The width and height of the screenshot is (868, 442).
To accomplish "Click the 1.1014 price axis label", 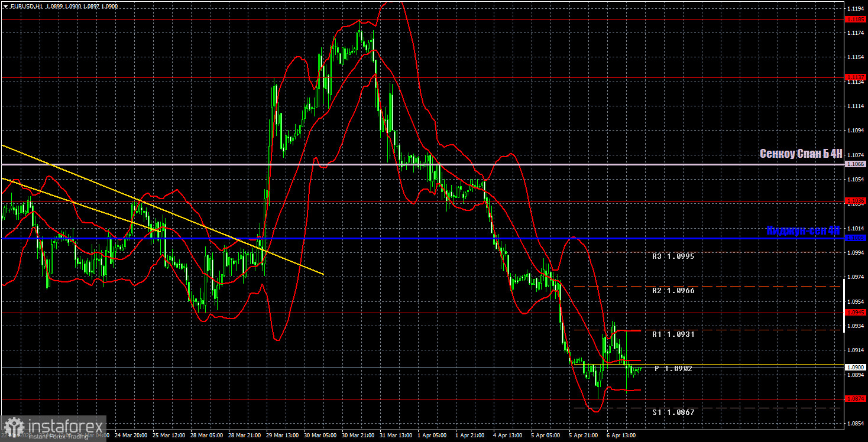I will (856, 228).
